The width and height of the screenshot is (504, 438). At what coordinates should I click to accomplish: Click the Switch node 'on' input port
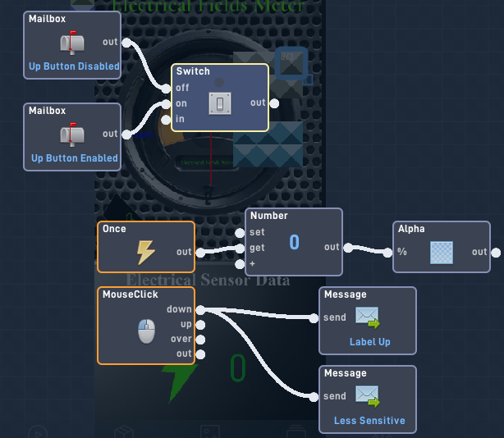point(166,104)
